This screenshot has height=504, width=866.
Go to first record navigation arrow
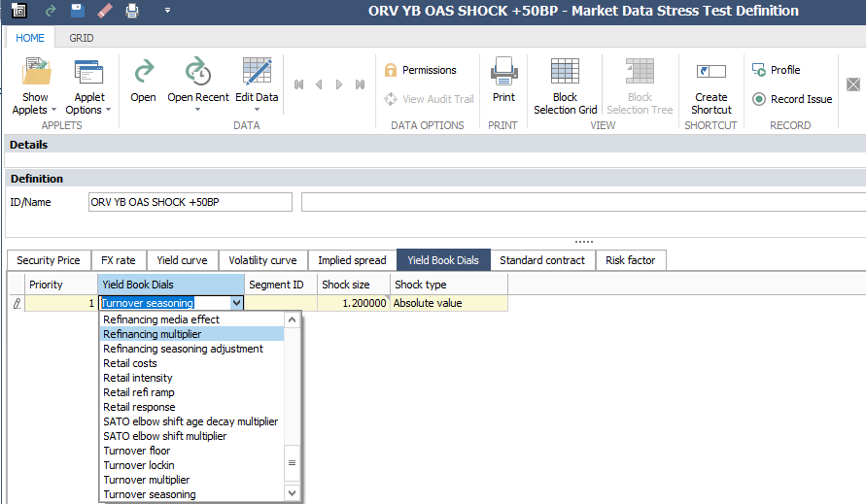click(x=298, y=84)
